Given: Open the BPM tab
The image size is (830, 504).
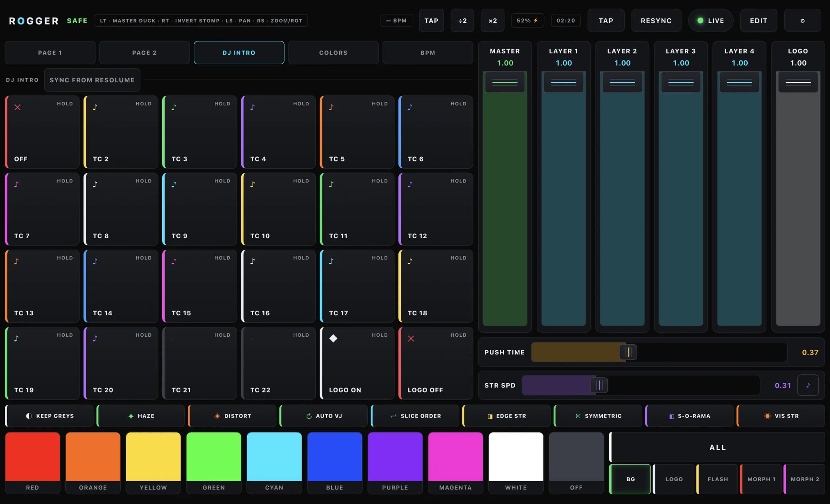Looking at the screenshot, I should coord(428,53).
